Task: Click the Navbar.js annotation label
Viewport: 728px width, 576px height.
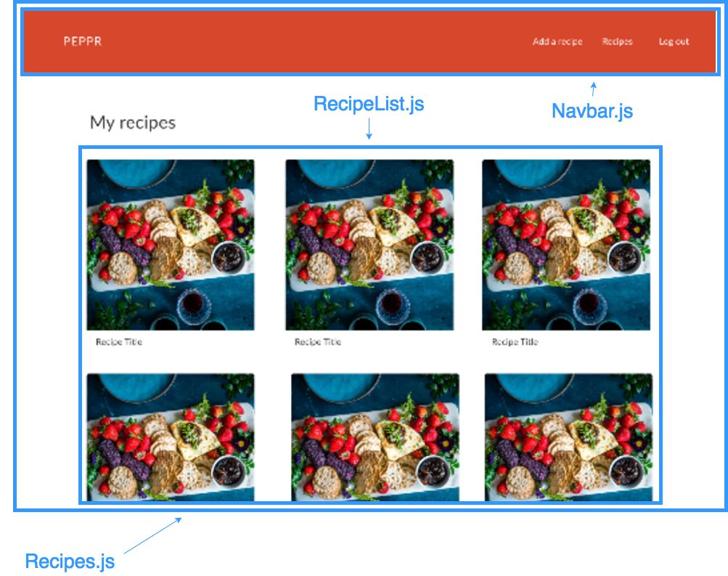Action: (x=592, y=111)
